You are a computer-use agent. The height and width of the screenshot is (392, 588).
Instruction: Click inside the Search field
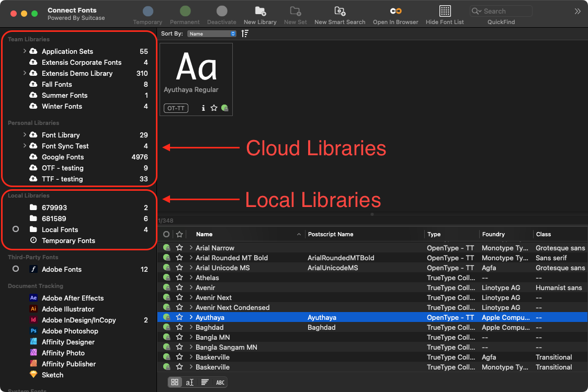pos(501,10)
